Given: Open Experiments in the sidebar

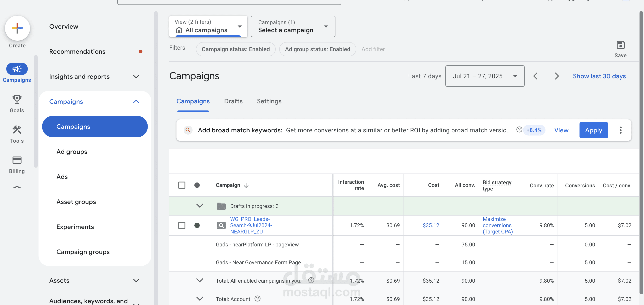Looking at the screenshot, I should point(75,227).
